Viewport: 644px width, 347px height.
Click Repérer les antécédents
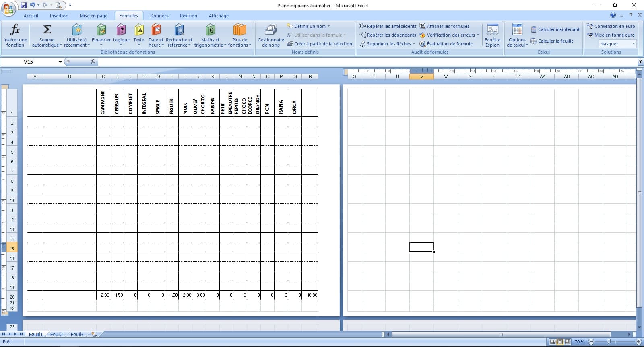[388, 26]
